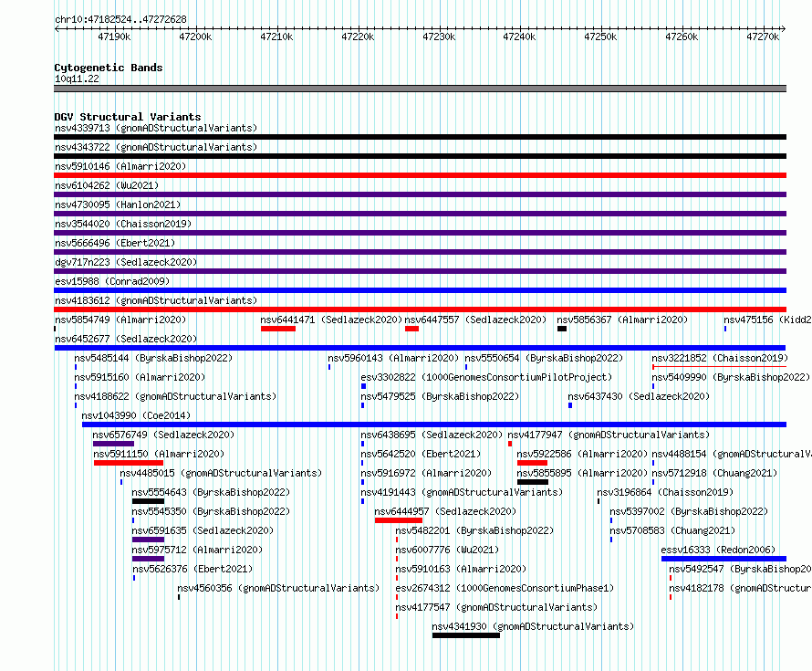Viewport: 812px width, 671px height.
Task: Click nsv4188622 gnomAD label
Action: coord(175,396)
